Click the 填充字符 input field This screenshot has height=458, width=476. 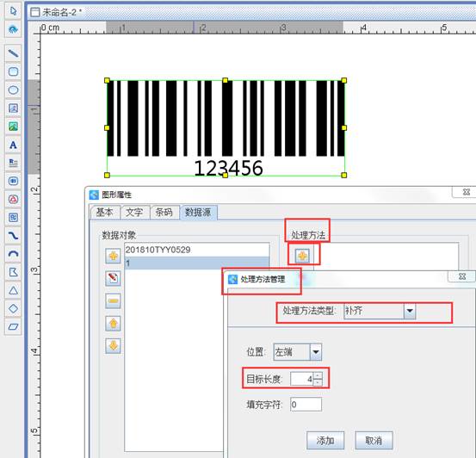point(306,405)
